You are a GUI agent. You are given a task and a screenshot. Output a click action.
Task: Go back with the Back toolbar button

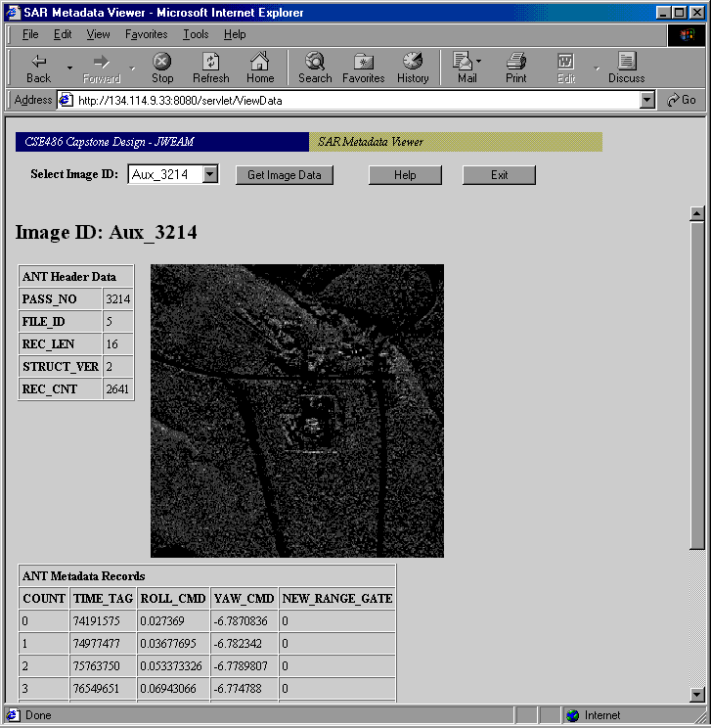(x=38, y=68)
